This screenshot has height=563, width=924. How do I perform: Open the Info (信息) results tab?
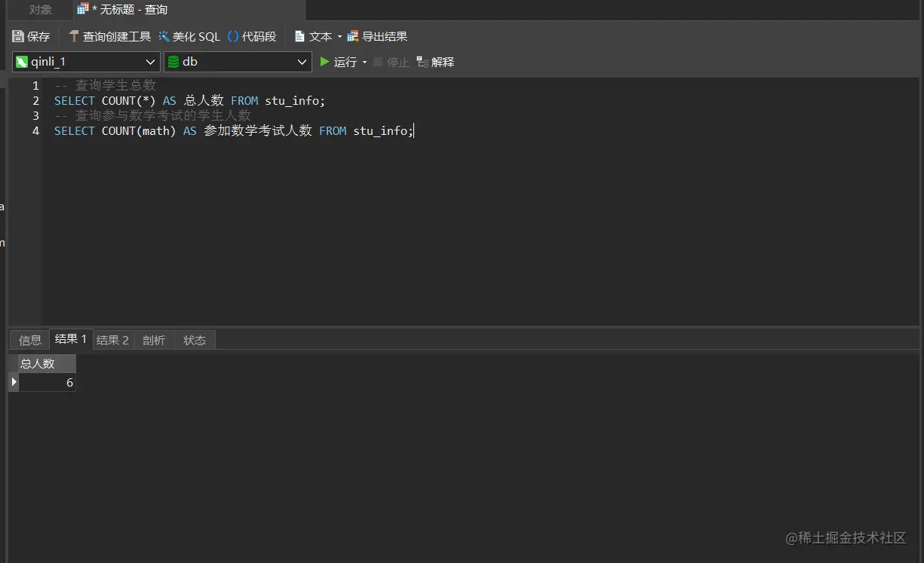(x=30, y=340)
